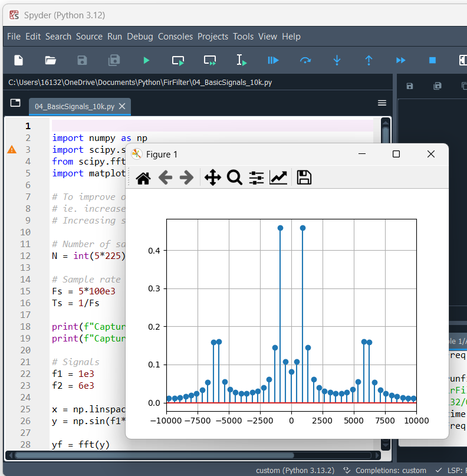The image size is (467, 476).
Task: Open the editor options hamburger menu
Action: [x=382, y=103]
